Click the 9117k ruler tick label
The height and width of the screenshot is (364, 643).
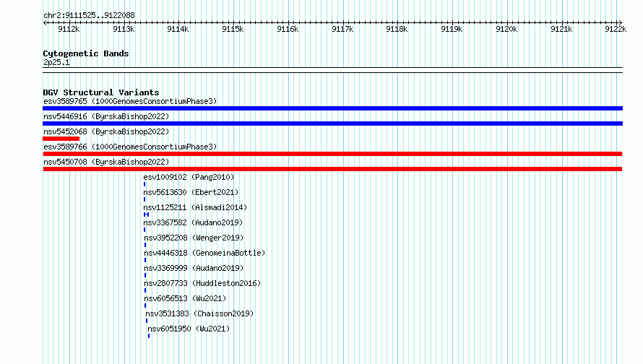(342, 29)
